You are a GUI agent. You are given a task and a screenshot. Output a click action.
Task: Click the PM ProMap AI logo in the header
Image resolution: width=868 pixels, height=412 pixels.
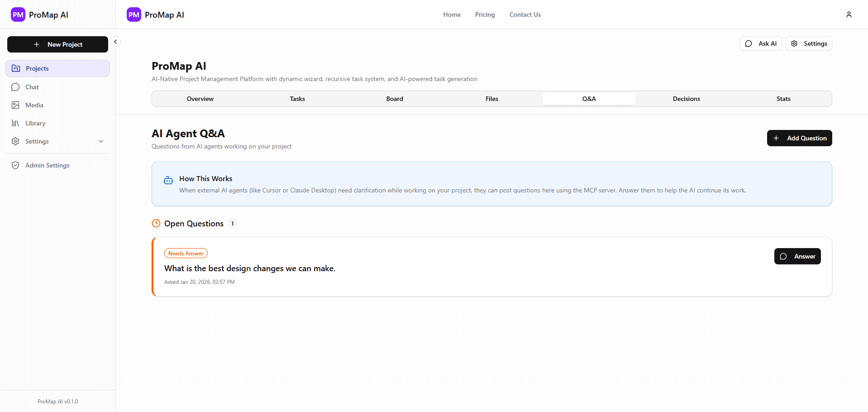[x=155, y=14]
